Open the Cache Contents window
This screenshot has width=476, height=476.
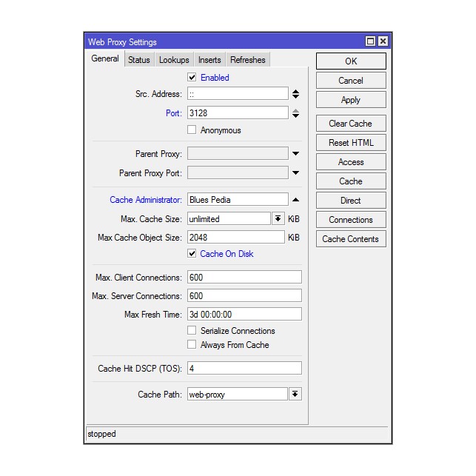click(x=351, y=239)
